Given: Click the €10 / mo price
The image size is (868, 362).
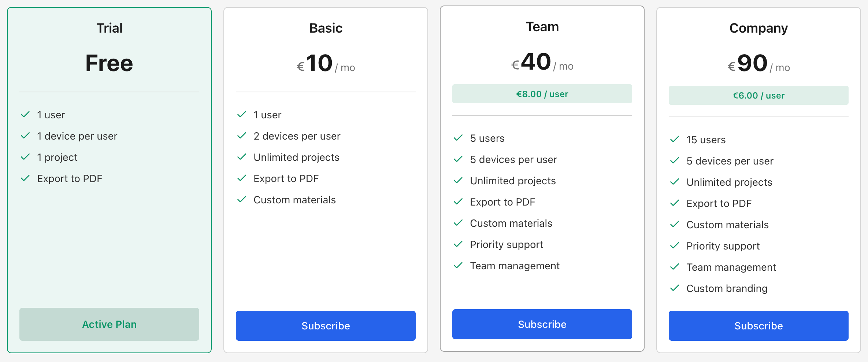Looking at the screenshot, I should (326, 63).
